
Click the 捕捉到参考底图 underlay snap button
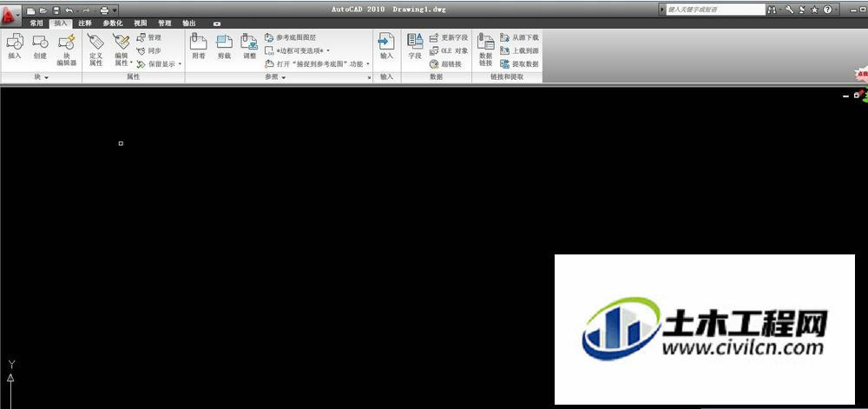(x=314, y=64)
